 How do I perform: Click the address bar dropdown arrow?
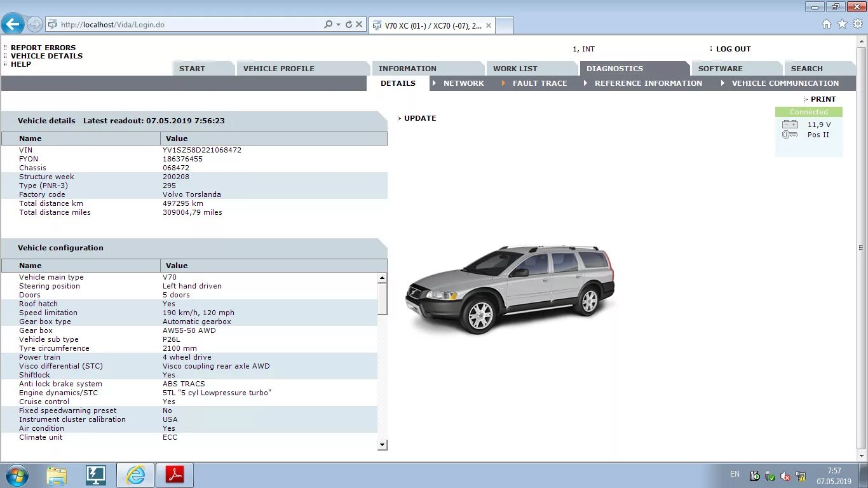tap(338, 25)
